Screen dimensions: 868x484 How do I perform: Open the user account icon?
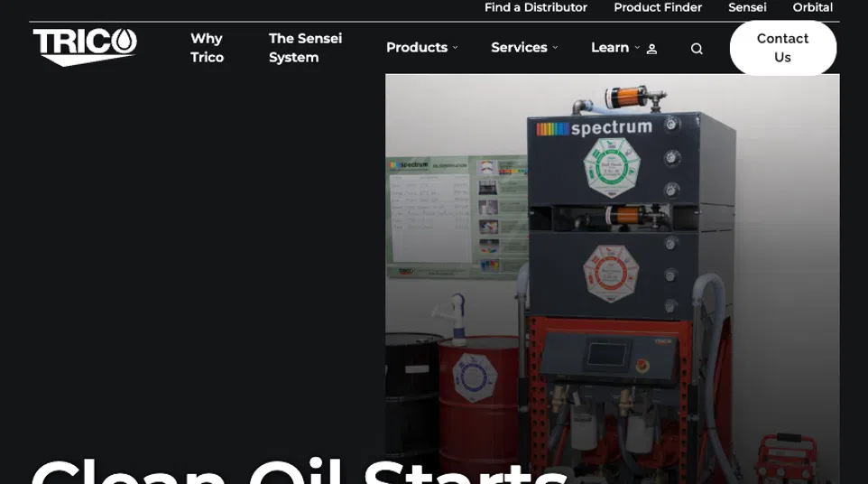tap(651, 49)
